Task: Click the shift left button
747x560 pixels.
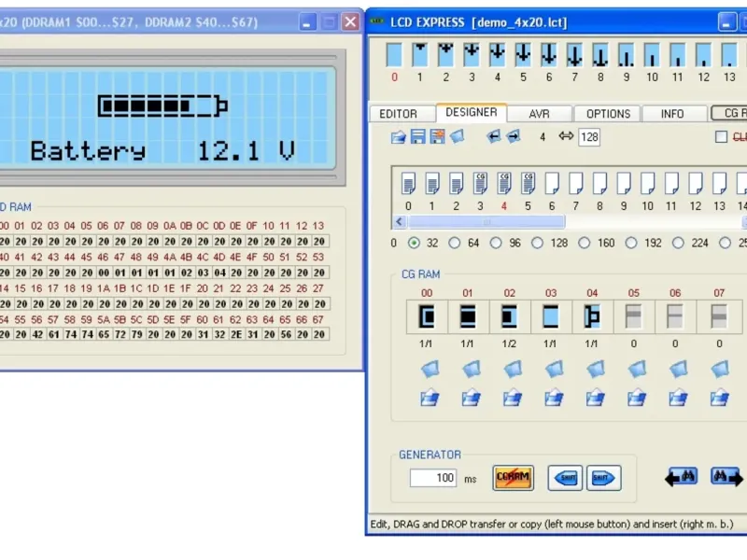Action: (x=565, y=478)
